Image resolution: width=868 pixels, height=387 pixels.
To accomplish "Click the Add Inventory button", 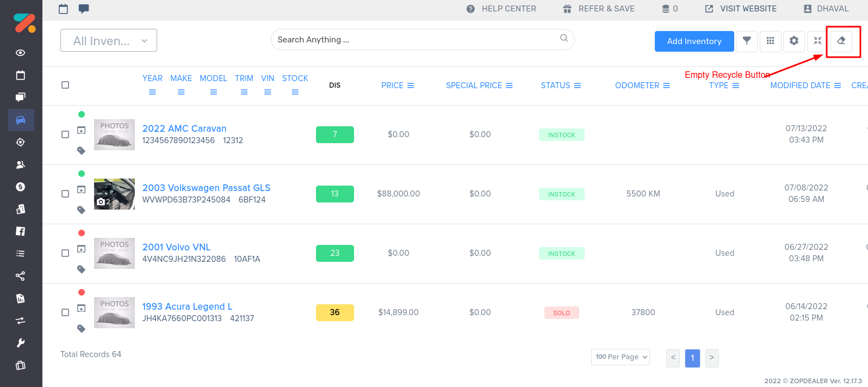I will pyautogui.click(x=695, y=41).
